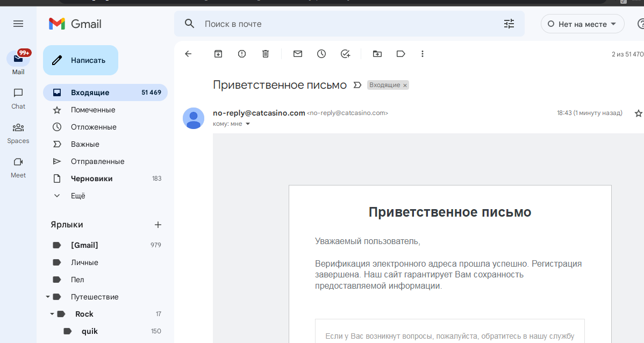Open advanced search options

[509, 24]
